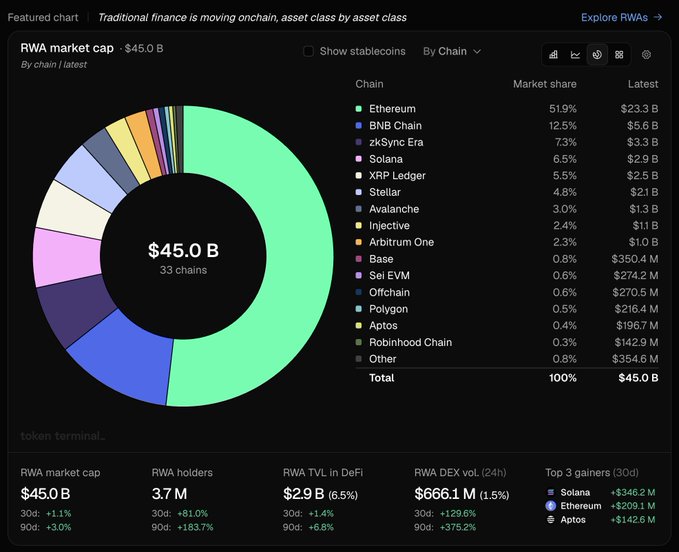Enable the Show stablecoins checkbox
Image resolution: width=679 pixels, height=552 pixels.
point(308,51)
